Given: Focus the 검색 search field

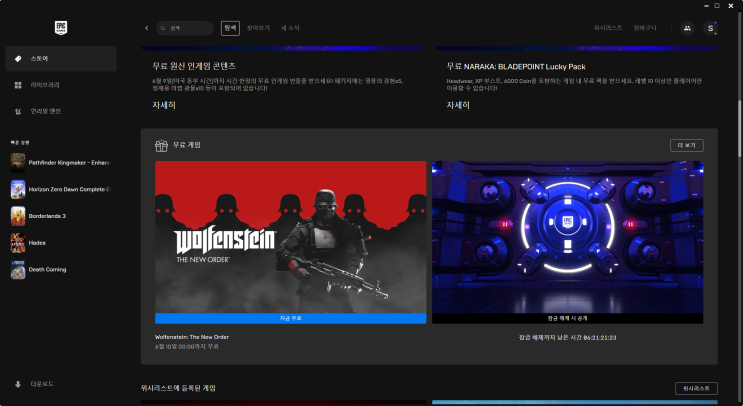Looking at the screenshot, I should (x=185, y=28).
